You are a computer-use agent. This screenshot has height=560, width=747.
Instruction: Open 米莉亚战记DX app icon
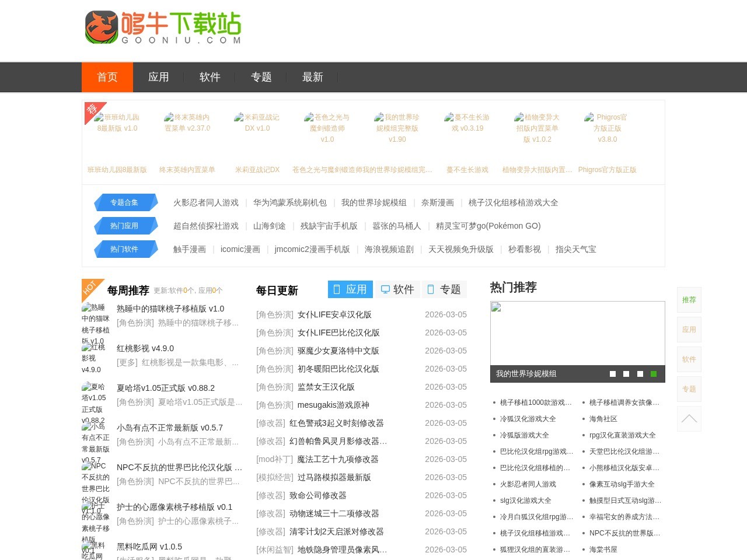click(x=257, y=123)
